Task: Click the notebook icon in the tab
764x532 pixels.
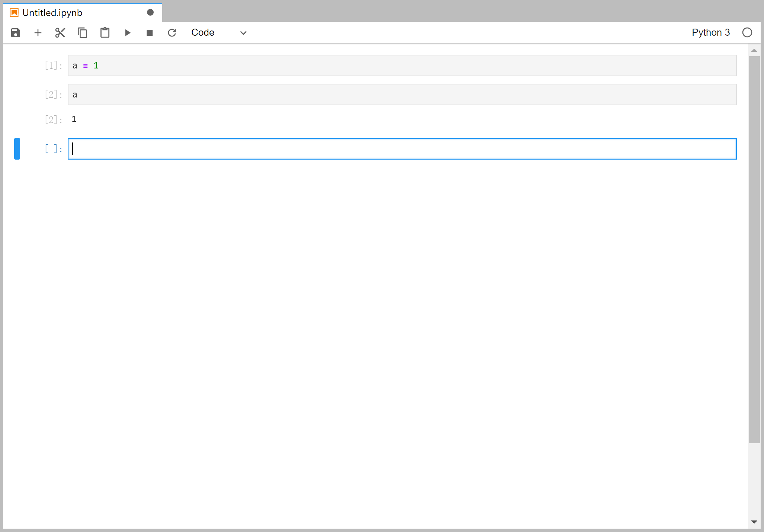Action: [x=14, y=13]
